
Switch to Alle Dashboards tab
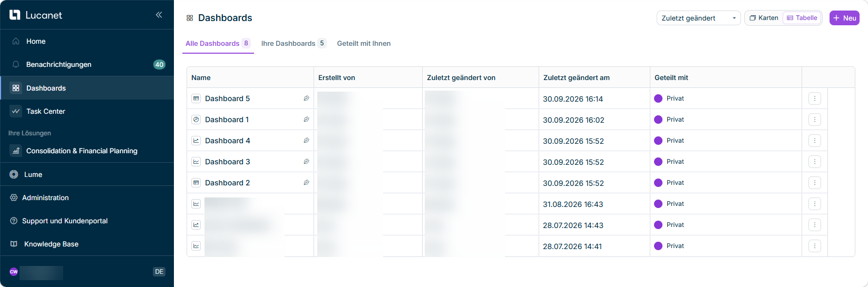point(218,43)
